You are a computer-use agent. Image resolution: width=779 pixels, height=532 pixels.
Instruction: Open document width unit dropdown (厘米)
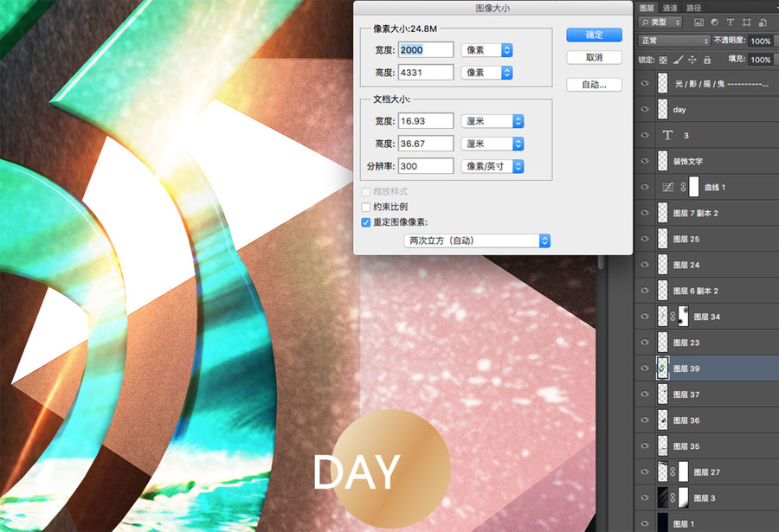click(493, 121)
